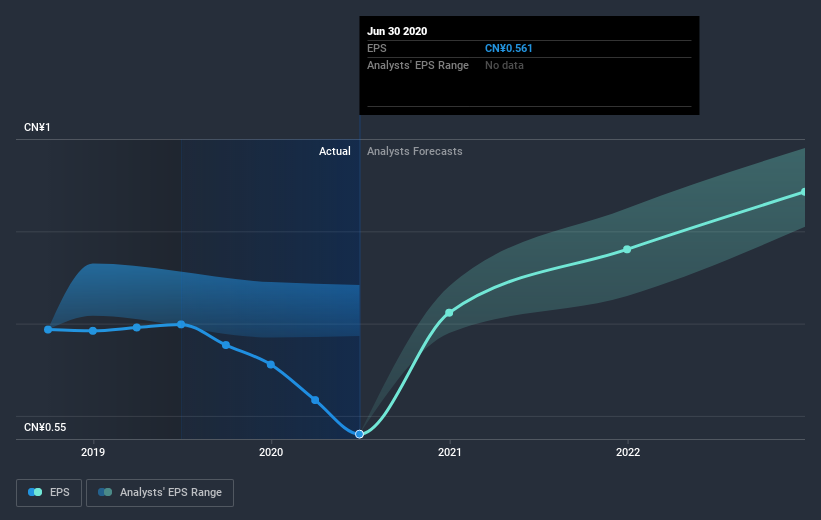
Task: Click the No data tooltip value
Action: (x=504, y=65)
